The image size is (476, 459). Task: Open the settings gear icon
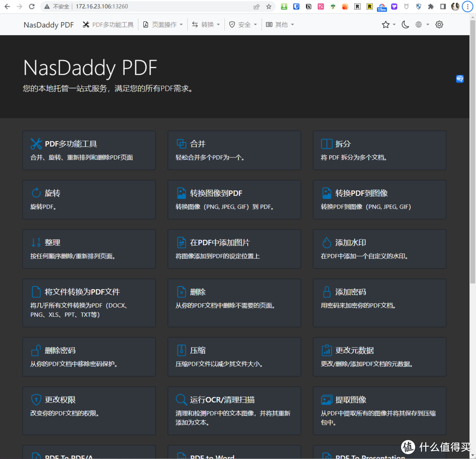(439, 24)
